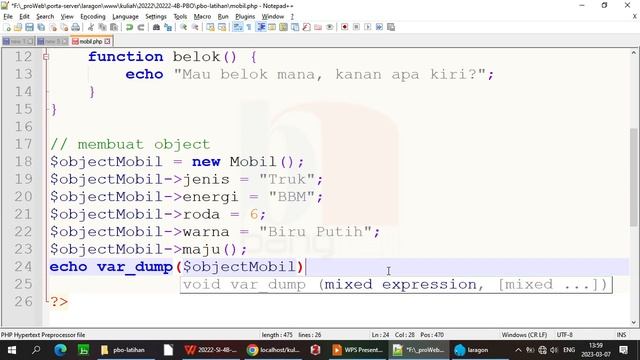Screen dimensions: 640x360
Task: Click the Close document toolbar icon
Action: tap(53, 27)
